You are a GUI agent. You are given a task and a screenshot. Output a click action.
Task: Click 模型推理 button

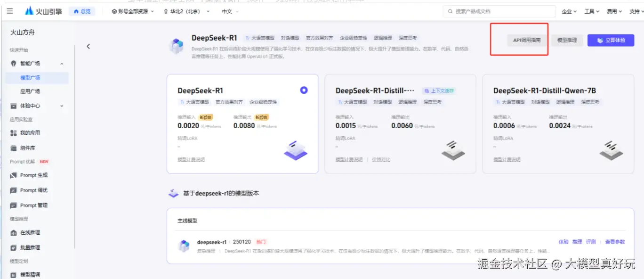567,41
